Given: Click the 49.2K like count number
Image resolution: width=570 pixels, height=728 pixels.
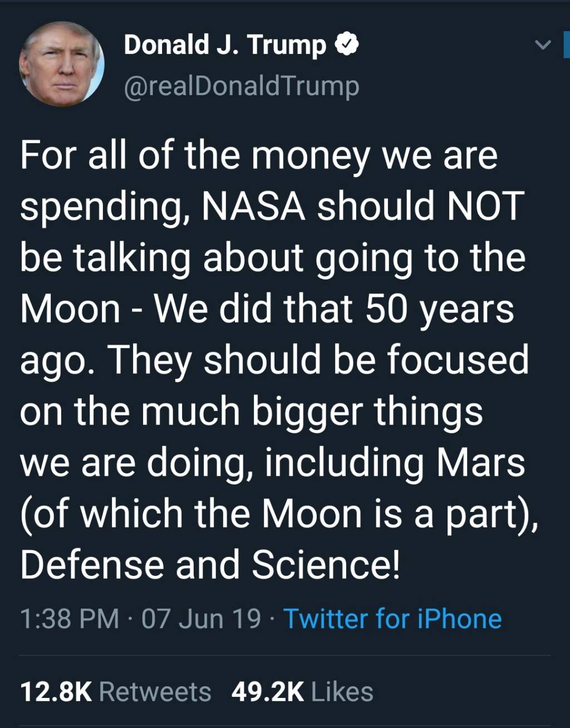Looking at the screenshot, I should tap(268, 692).
